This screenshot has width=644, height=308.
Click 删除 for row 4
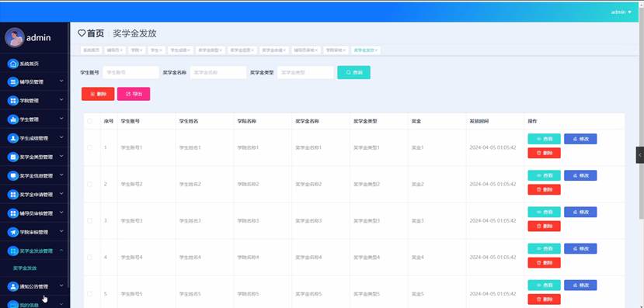(x=544, y=262)
